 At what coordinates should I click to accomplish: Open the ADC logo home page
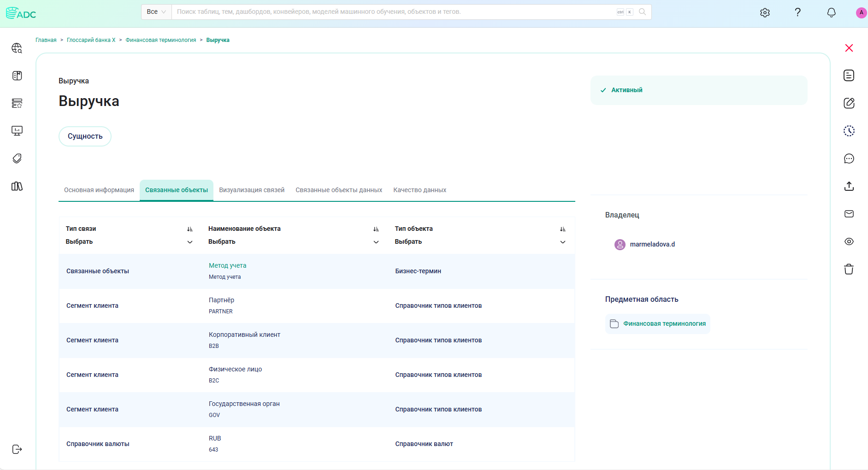[21, 13]
